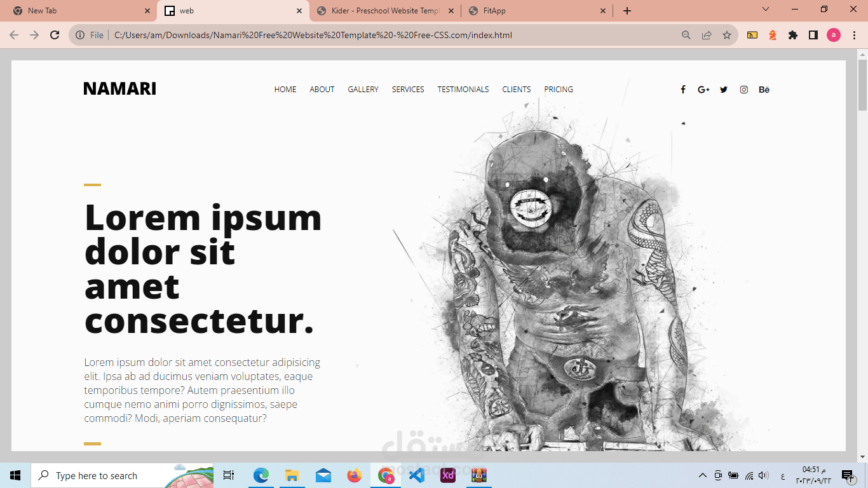The width and height of the screenshot is (868, 488).
Task: Open the Google Plus social icon
Action: coord(703,90)
